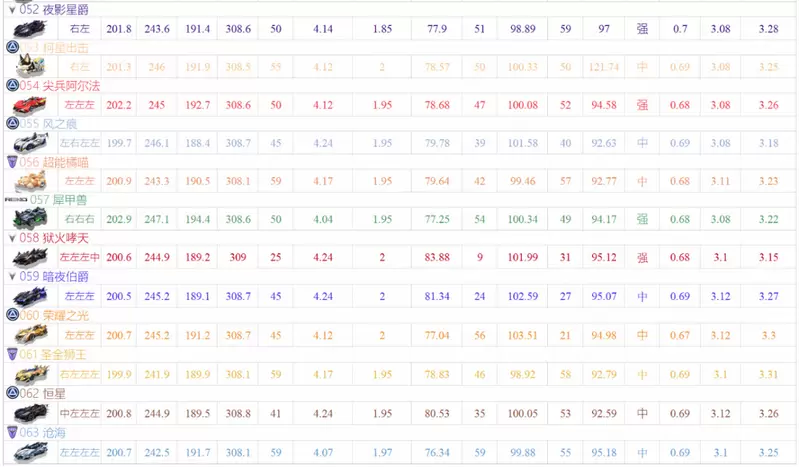Viewport: 799px width, 467px height.
Task: Click the 98.89 cell in 夜影星爵 row
Action: (x=523, y=29)
